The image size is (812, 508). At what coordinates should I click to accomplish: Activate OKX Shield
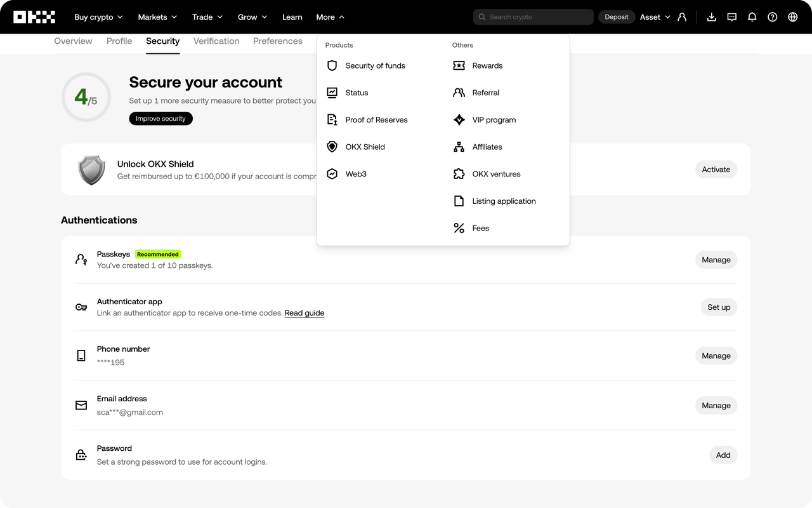[x=716, y=170]
